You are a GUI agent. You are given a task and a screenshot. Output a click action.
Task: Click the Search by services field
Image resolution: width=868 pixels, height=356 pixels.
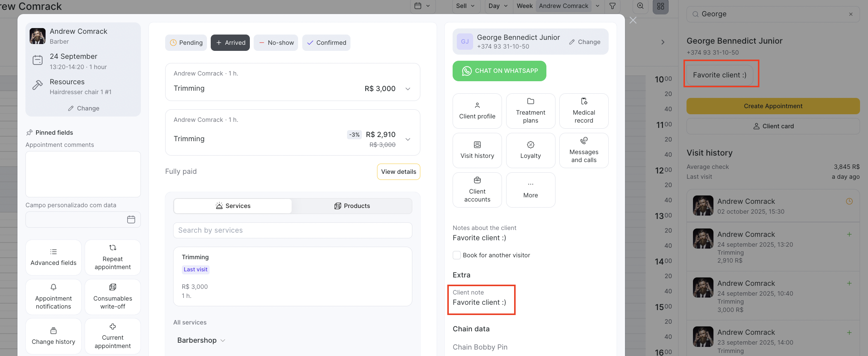(x=292, y=230)
